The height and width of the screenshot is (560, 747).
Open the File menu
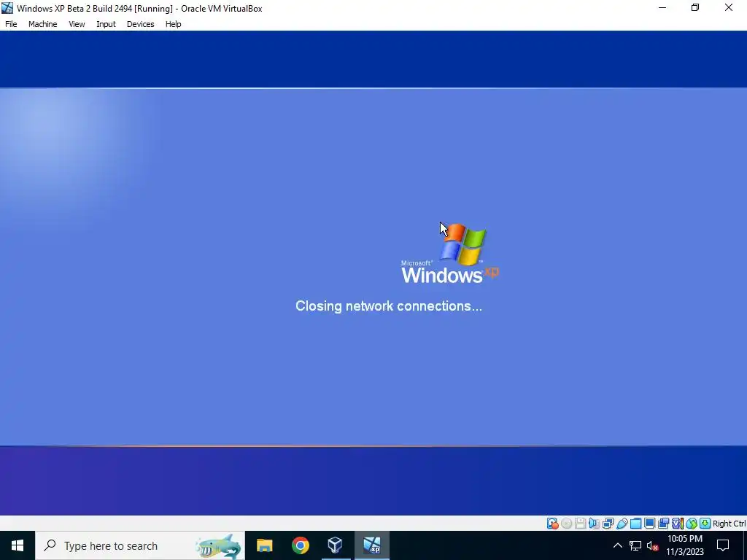[x=11, y=24]
